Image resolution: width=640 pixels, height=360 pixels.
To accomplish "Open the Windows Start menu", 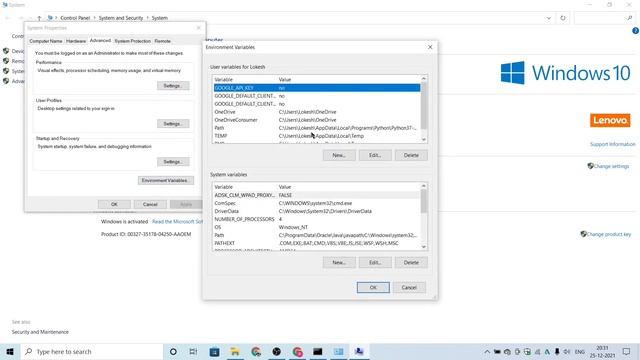I will [x=10, y=351].
